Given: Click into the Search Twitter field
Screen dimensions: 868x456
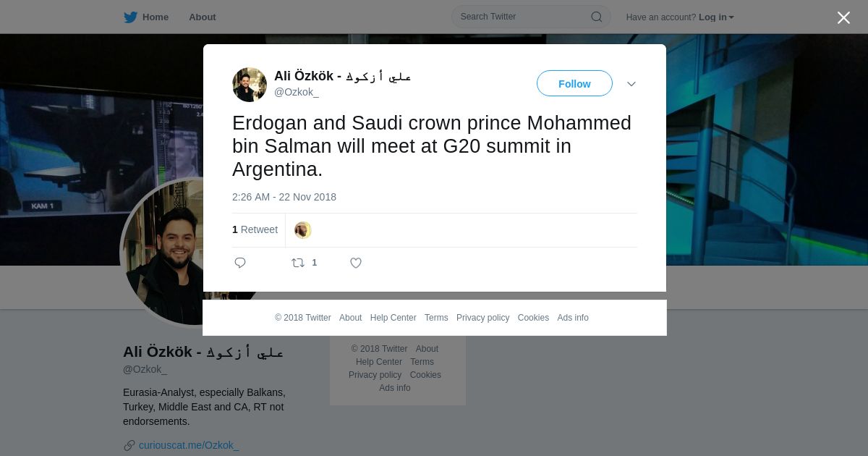Looking at the screenshot, I should 521,17.
